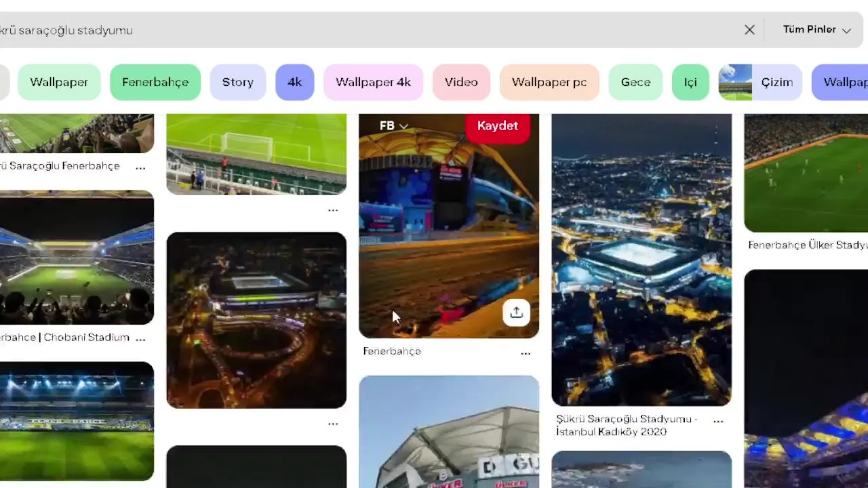Select the Wallpaper 4k filter chip
Screen dimensions: 868x488
tap(373, 82)
